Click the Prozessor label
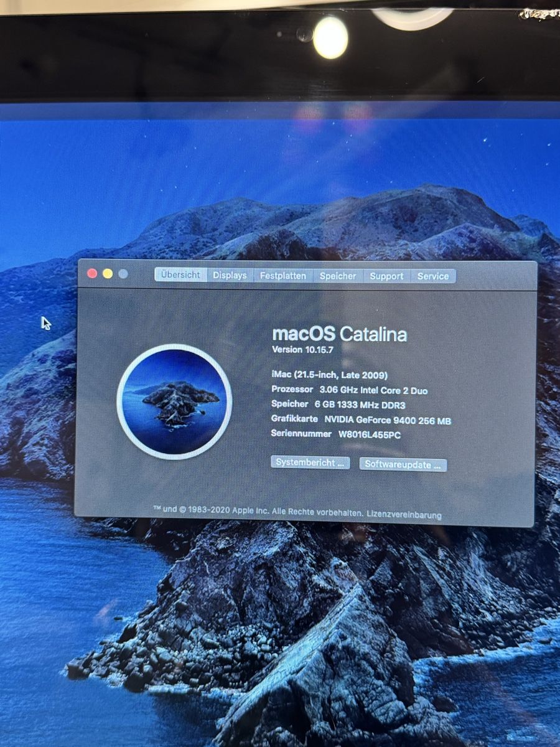Screen dimensions: 560x747 pyautogui.click(x=292, y=389)
